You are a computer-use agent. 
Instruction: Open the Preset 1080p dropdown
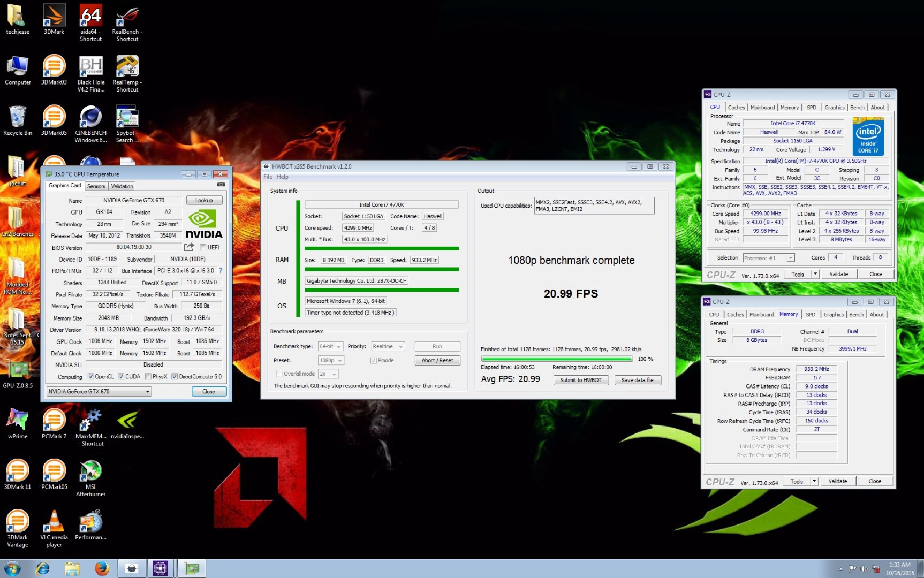(330, 361)
